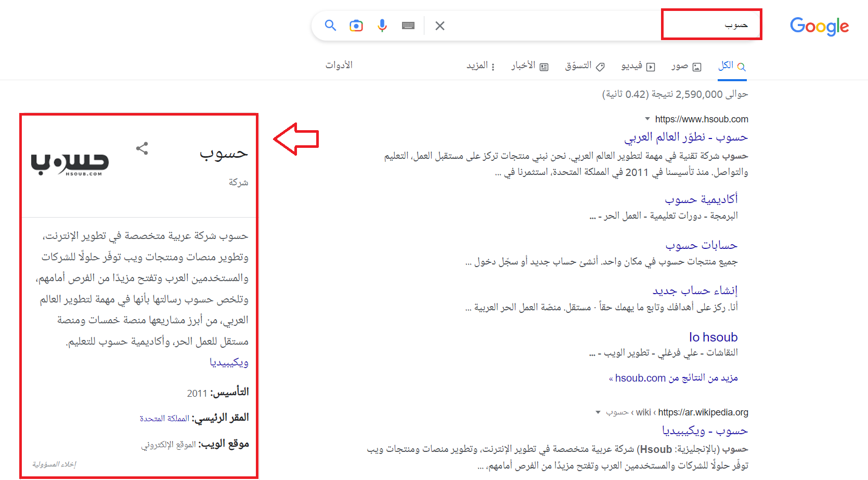
Task: Start voice search with microphone icon
Action: point(382,26)
